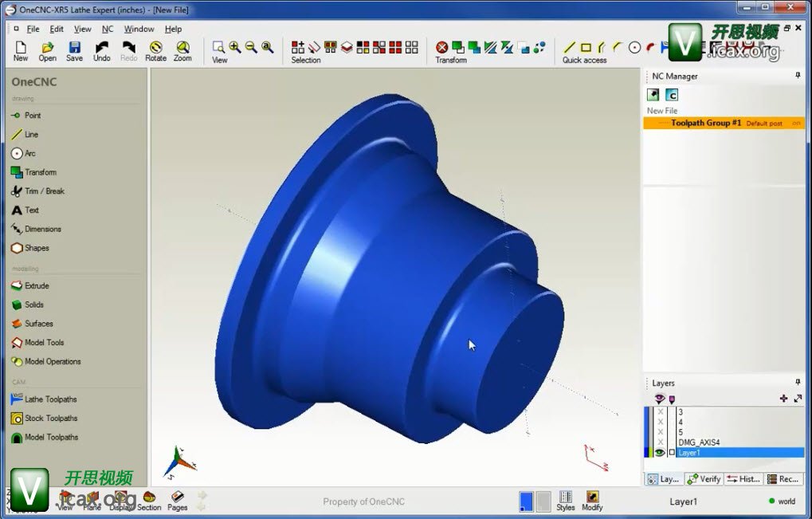Open the Window menu

click(x=139, y=29)
